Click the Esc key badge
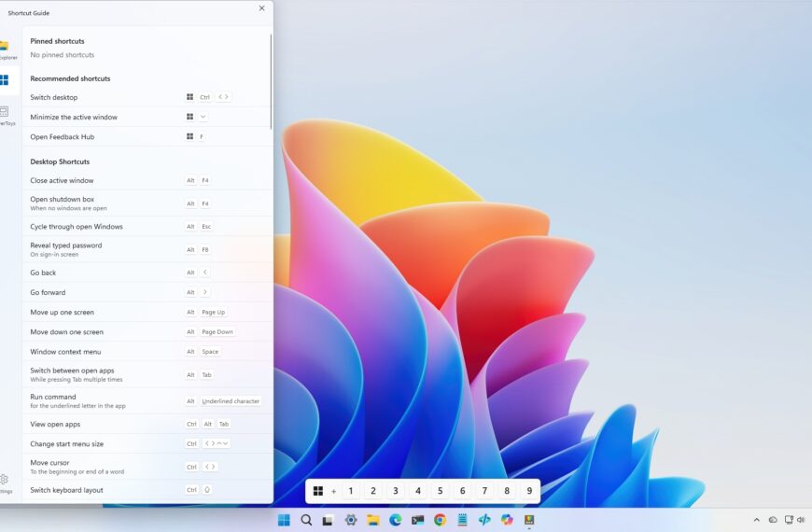The image size is (812, 532). point(206,227)
